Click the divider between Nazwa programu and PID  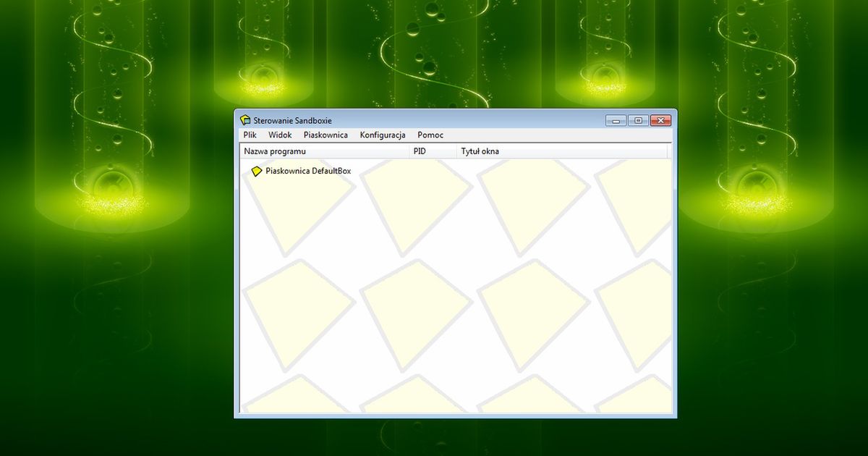pos(409,151)
